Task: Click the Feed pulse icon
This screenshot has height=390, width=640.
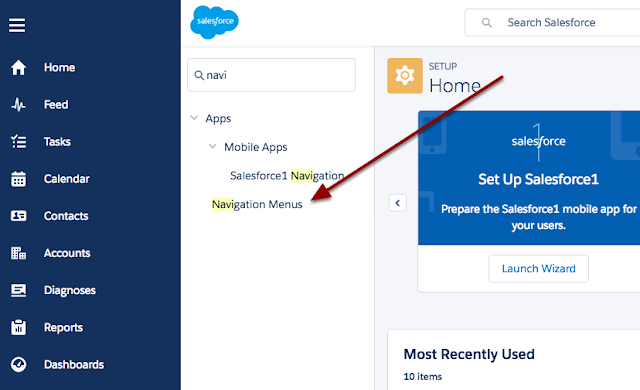Action: point(18,104)
